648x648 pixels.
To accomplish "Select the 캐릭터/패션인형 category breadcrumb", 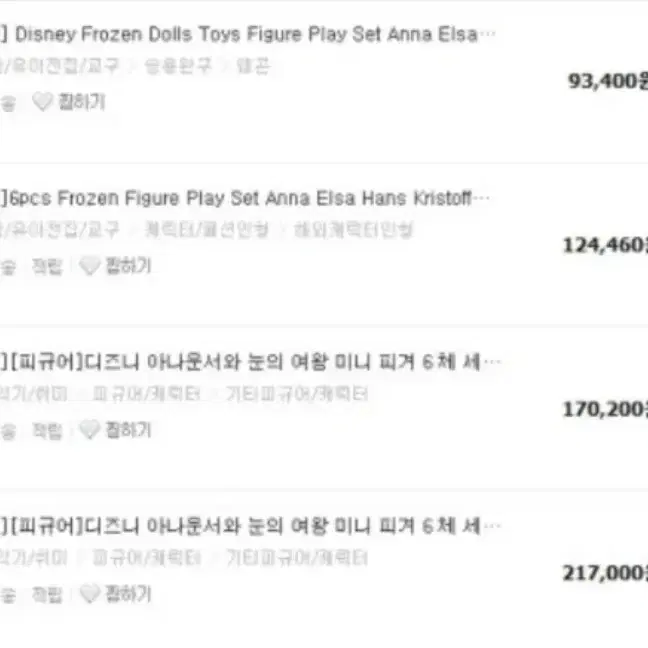I will coord(207,230).
